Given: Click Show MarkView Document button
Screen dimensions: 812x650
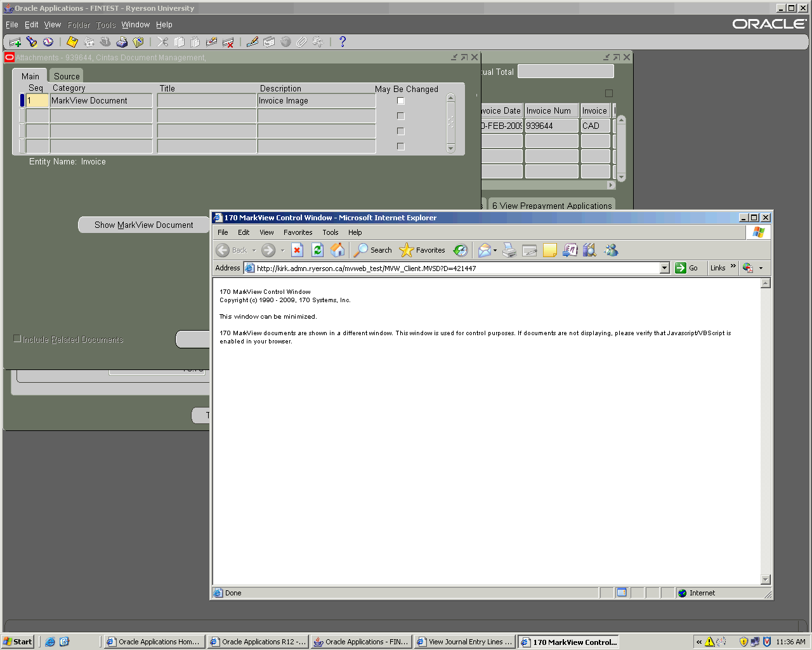Looking at the screenshot, I should click(x=144, y=225).
